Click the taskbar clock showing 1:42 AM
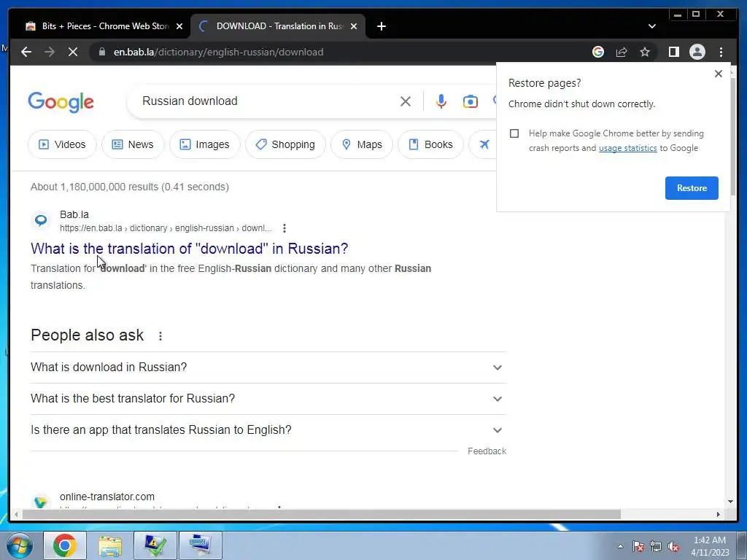This screenshot has height=560, width=747. pos(710,546)
